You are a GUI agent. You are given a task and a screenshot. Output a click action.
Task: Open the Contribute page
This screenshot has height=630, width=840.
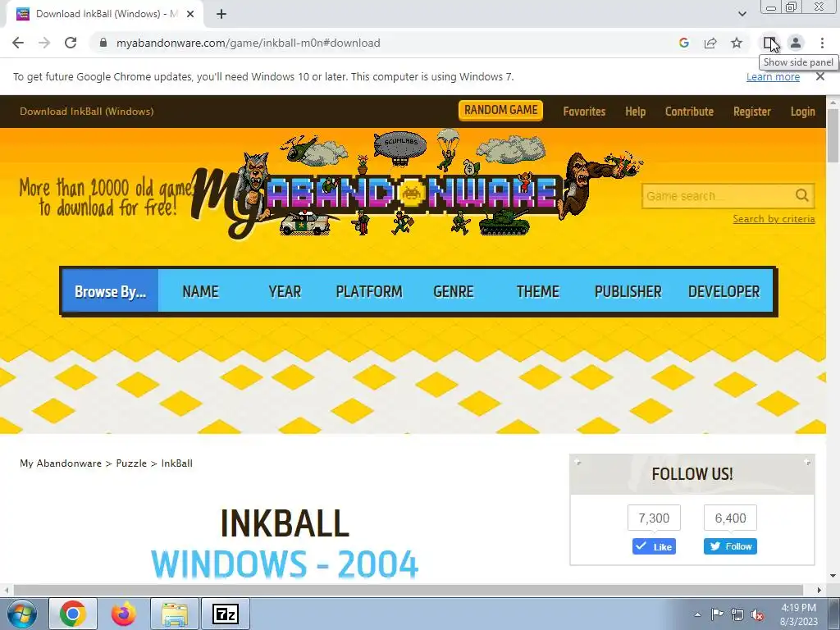[x=689, y=112]
